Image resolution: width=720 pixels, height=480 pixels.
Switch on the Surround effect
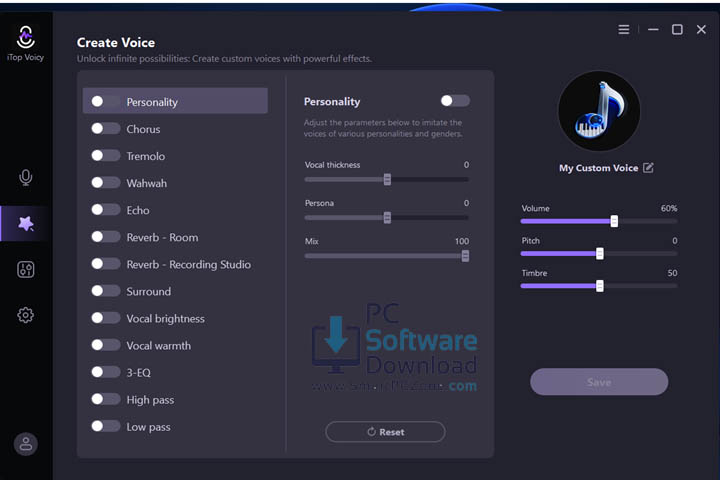click(x=106, y=291)
